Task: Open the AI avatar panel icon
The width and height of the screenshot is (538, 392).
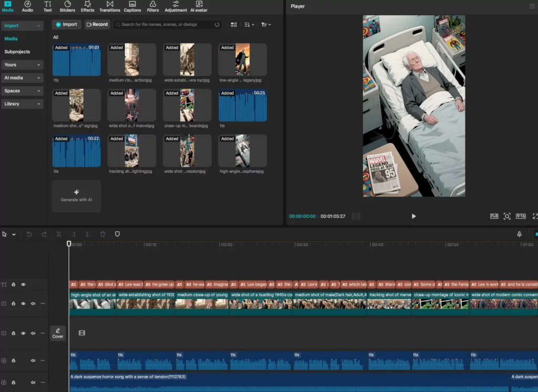Action: tap(199, 6)
